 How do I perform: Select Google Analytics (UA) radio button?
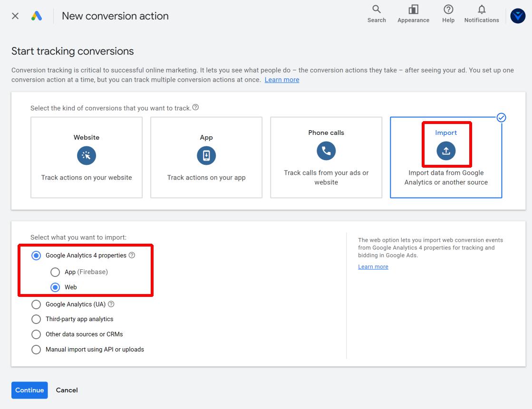point(36,304)
